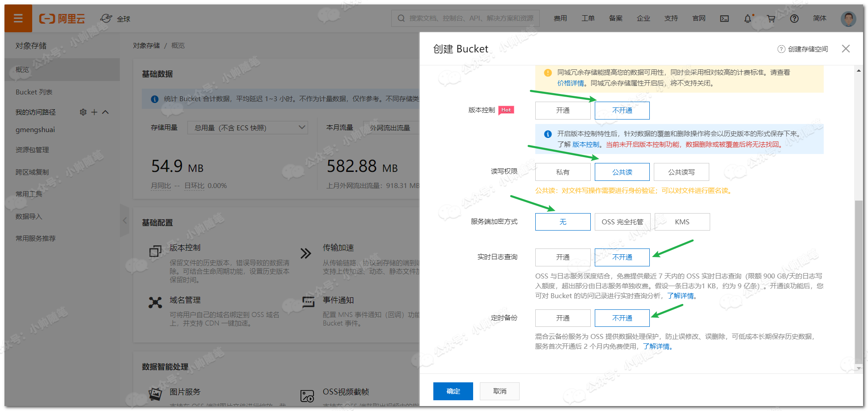Go to 概览 in the sidebar

[x=62, y=69]
